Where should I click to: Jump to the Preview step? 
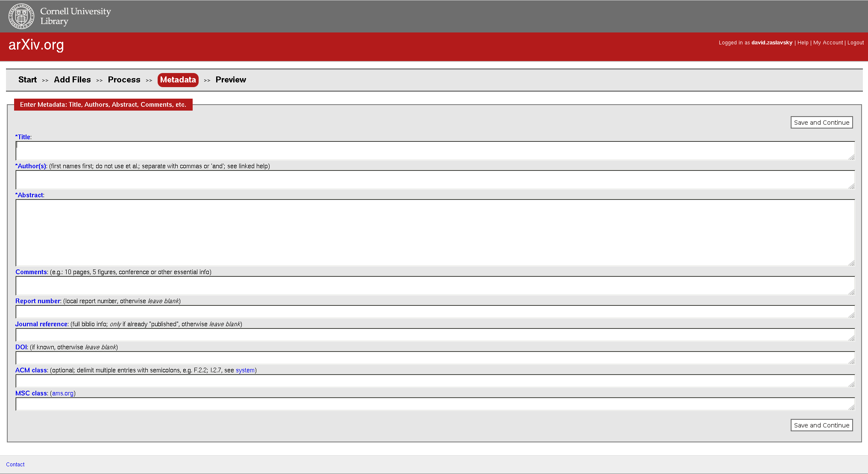231,80
